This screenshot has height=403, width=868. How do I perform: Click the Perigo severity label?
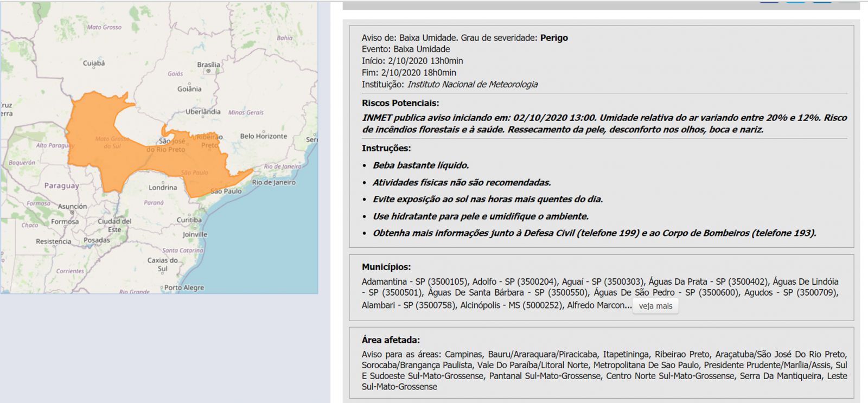coord(554,37)
